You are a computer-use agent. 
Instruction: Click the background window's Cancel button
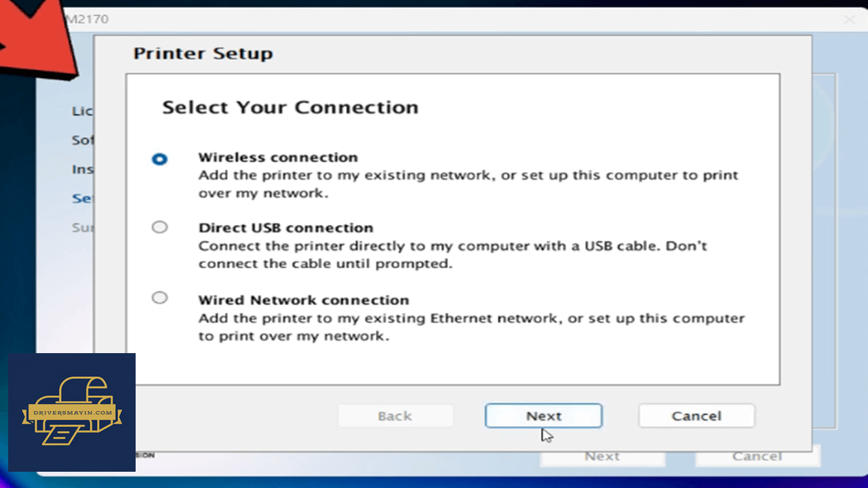pyautogui.click(x=757, y=457)
